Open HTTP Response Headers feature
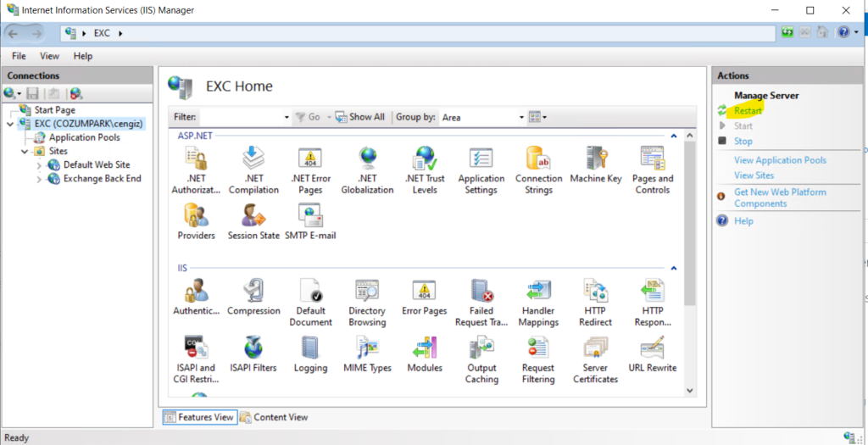 (652, 303)
